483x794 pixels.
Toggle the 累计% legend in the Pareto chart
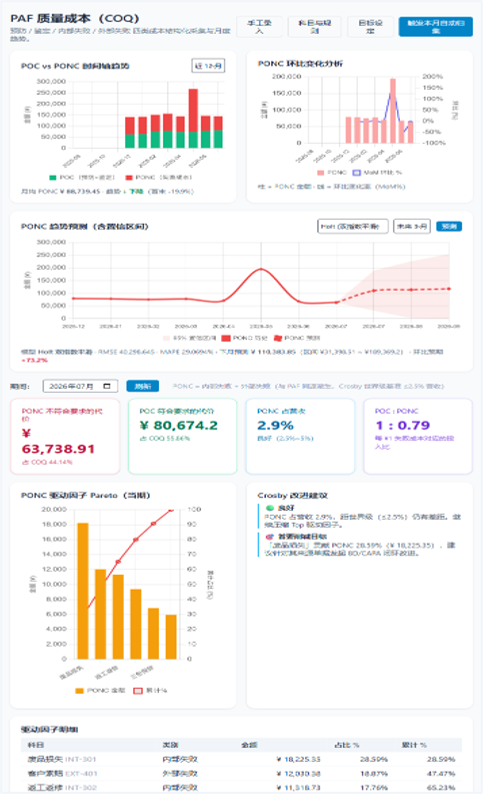tap(150, 691)
